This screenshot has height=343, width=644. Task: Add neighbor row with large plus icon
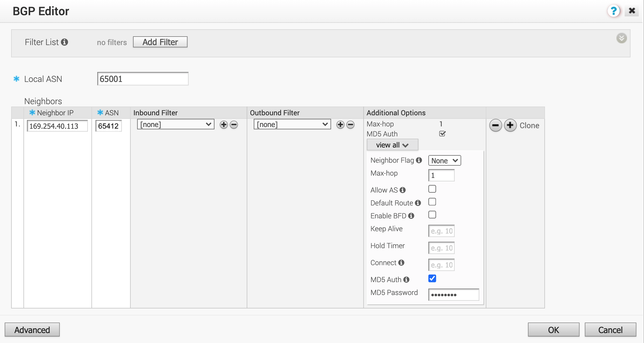tap(510, 126)
